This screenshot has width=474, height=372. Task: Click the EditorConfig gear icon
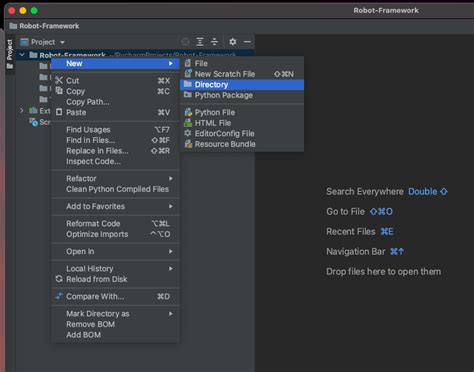tap(188, 133)
